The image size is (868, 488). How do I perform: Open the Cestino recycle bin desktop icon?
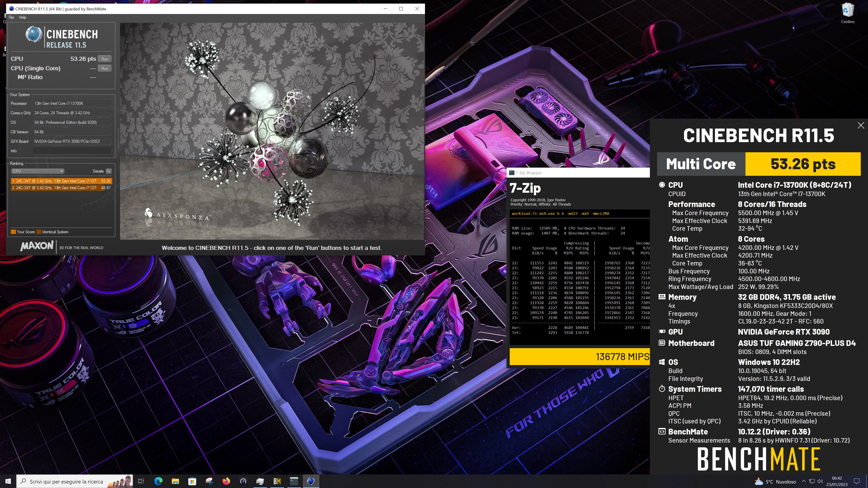point(847,14)
